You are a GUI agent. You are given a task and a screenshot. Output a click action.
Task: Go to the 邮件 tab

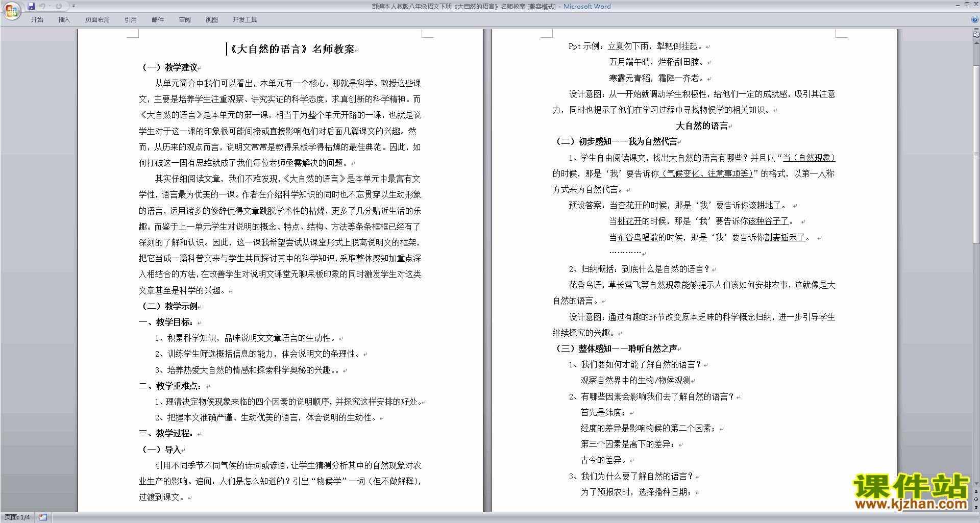tap(158, 20)
